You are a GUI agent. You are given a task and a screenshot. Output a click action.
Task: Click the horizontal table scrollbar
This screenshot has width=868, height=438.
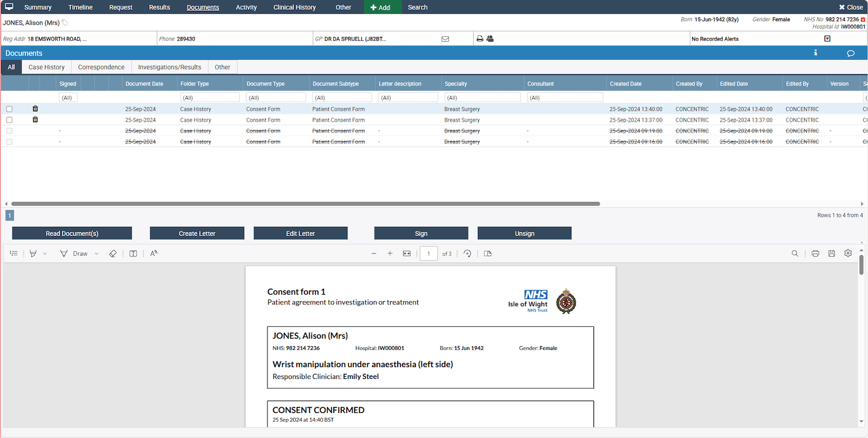click(305, 204)
